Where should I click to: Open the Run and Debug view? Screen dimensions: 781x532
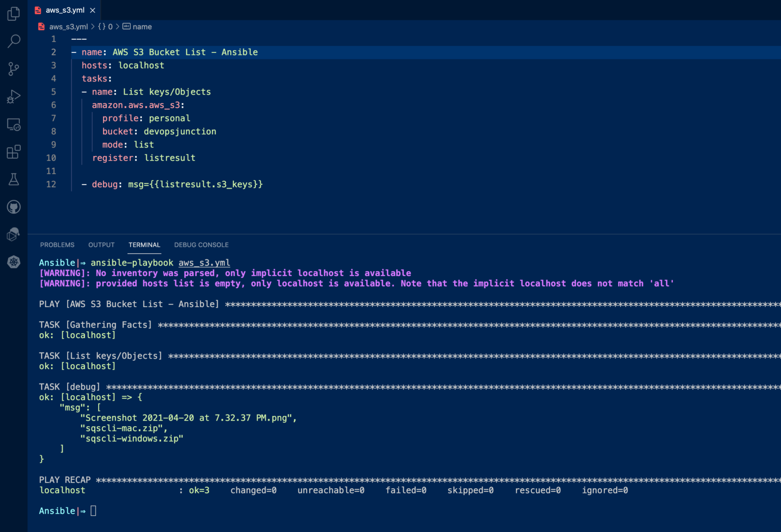tap(13, 96)
